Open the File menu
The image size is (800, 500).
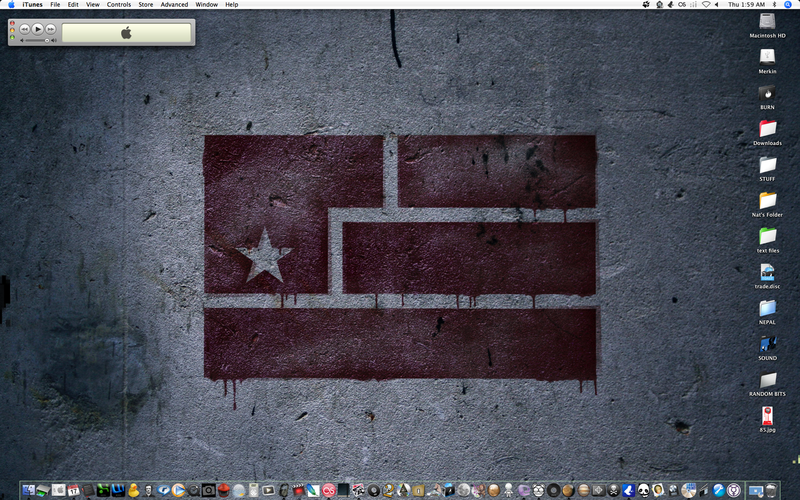(x=55, y=5)
